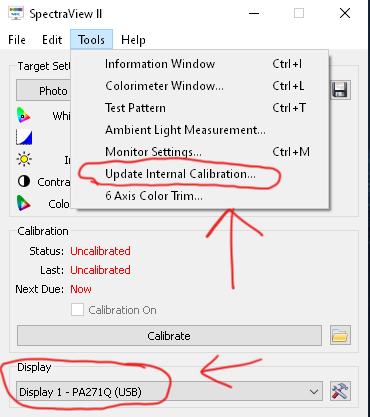Screen dimensions: 370x417
Task: Open the Edit menu
Action: coord(52,40)
